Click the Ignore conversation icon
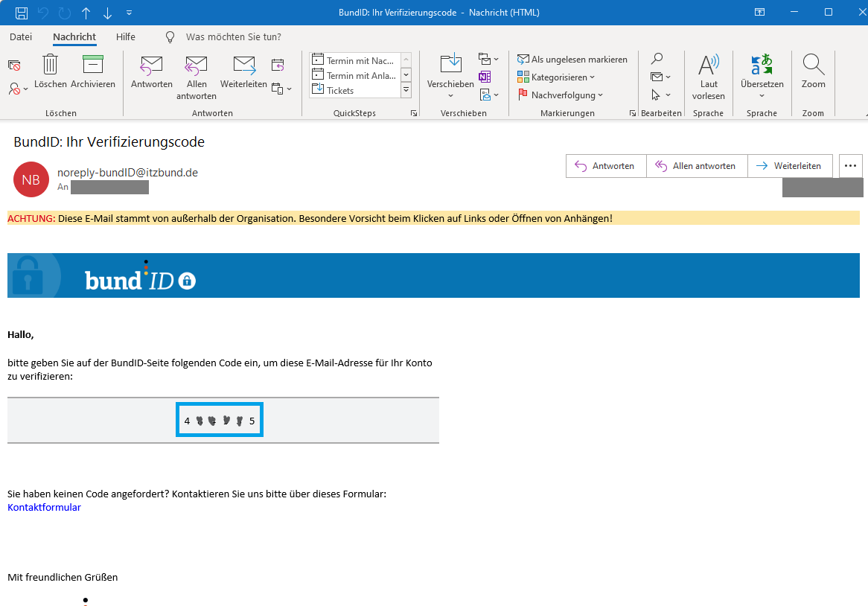Image resolution: width=868 pixels, height=606 pixels. tap(14, 66)
